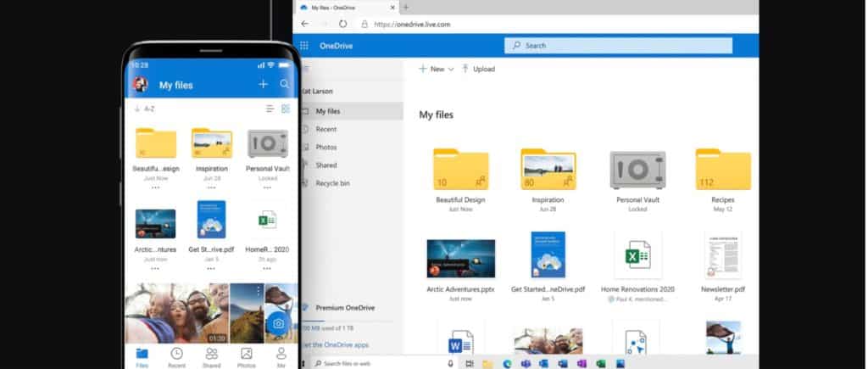This screenshot has width=868, height=369.
Task: Select the Photos tab in phone bottom bar
Action: pyautogui.click(x=247, y=357)
